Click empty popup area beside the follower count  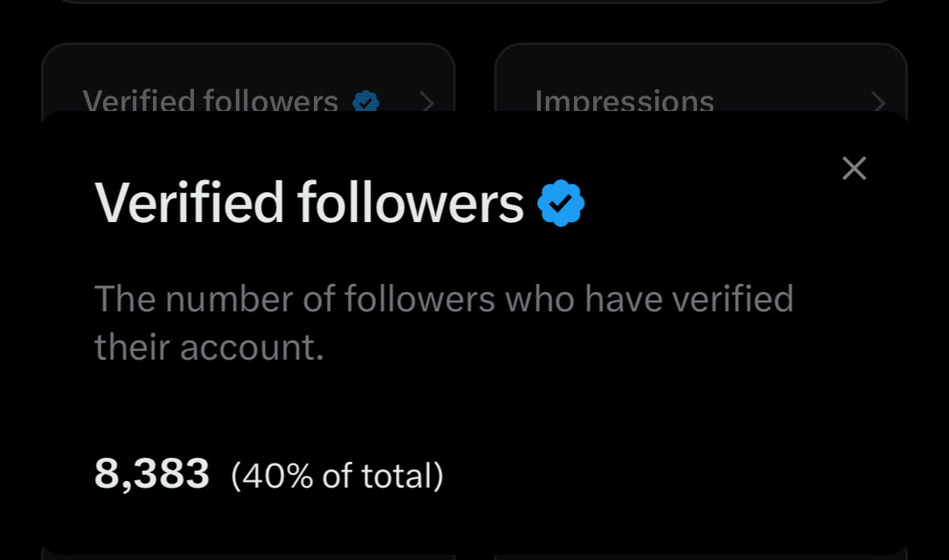point(666,476)
